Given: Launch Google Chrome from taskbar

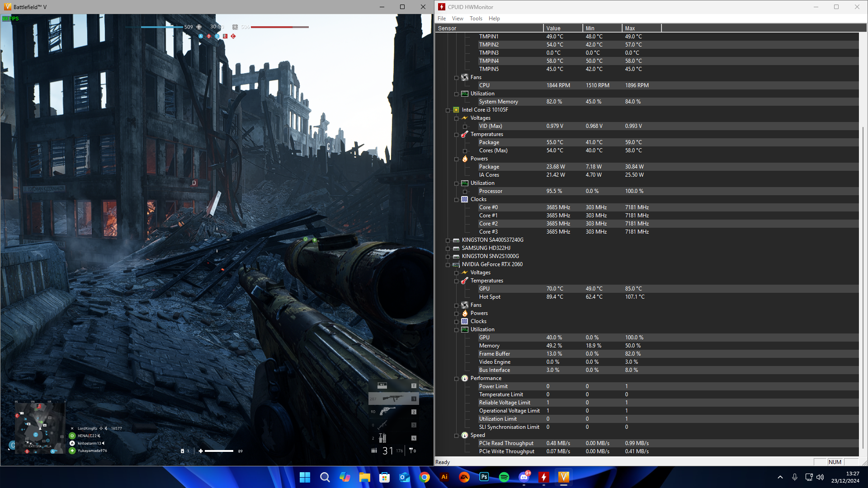Looking at the screenshot, I should tap(424, 477).
